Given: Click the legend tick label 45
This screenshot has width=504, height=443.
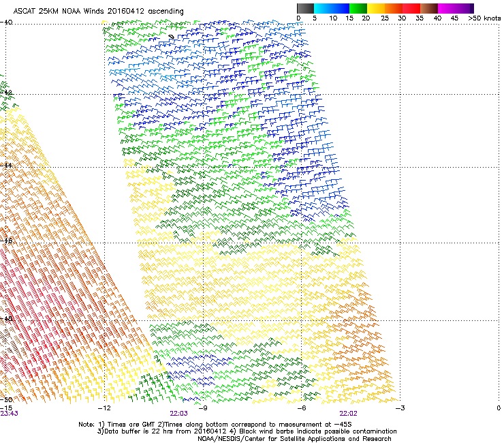Looking at the screenshot, I should [x=454, y=18].
